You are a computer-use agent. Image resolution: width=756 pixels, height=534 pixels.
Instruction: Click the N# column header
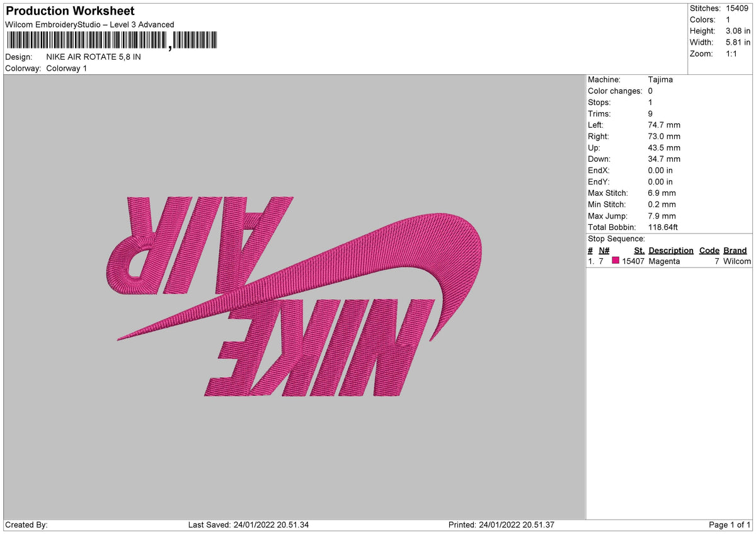pos(604,250)
